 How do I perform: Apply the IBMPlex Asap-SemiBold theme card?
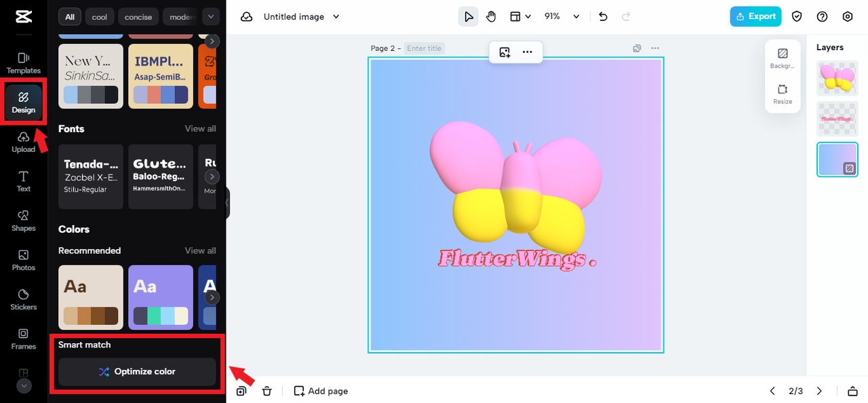(x=161, y=76)
